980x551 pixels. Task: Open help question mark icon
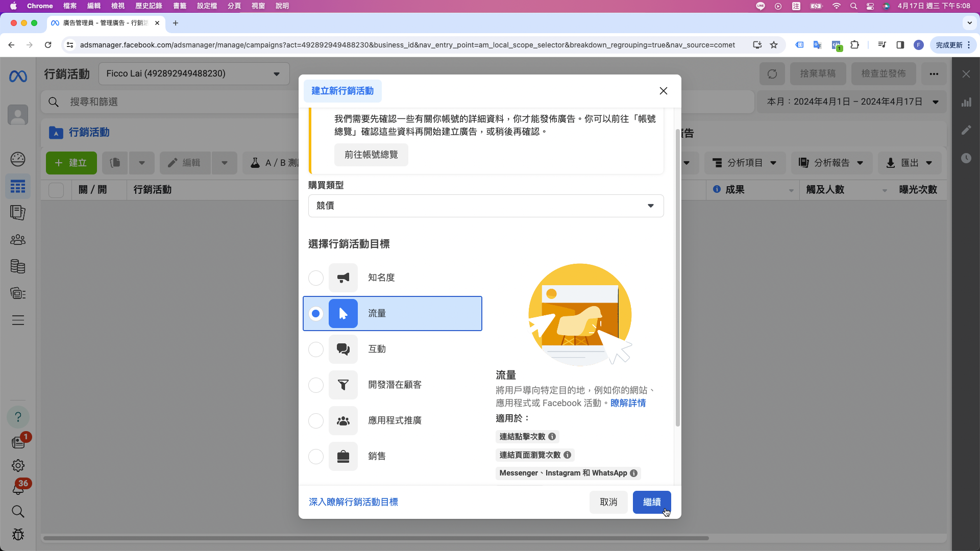(18, 417)
